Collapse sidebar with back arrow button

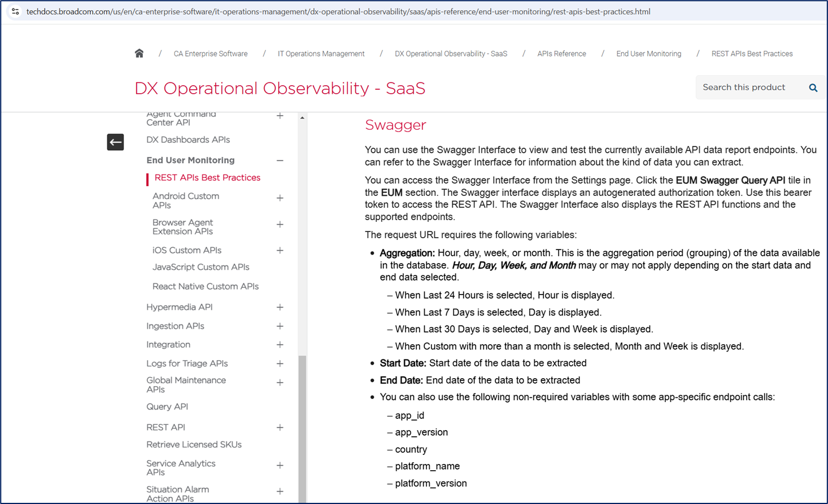coord(115,142)
